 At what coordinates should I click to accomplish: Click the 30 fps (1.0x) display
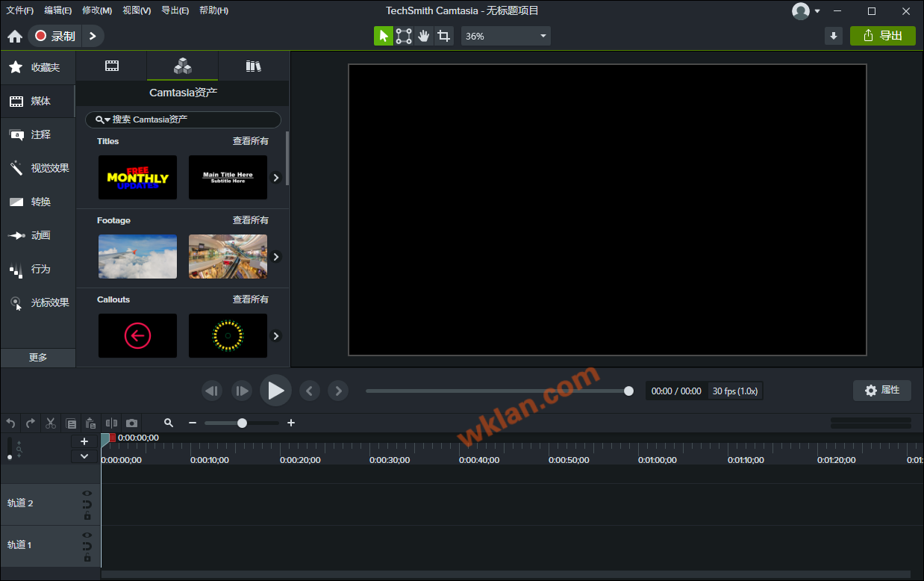(x=735, y=391)
